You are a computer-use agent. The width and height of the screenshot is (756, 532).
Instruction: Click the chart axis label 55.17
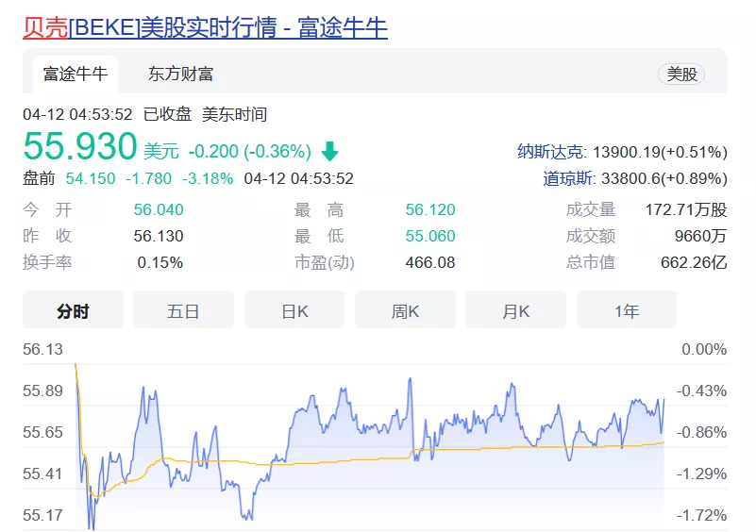pos(42,515)
